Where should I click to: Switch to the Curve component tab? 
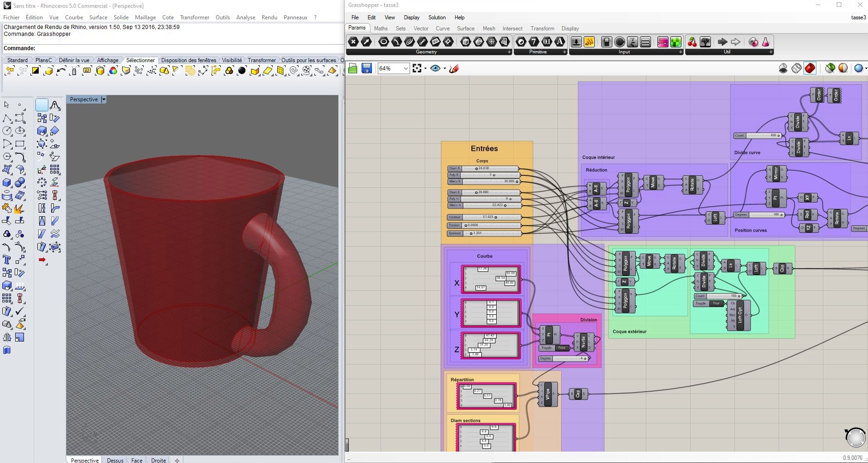[x=442, y=29]
